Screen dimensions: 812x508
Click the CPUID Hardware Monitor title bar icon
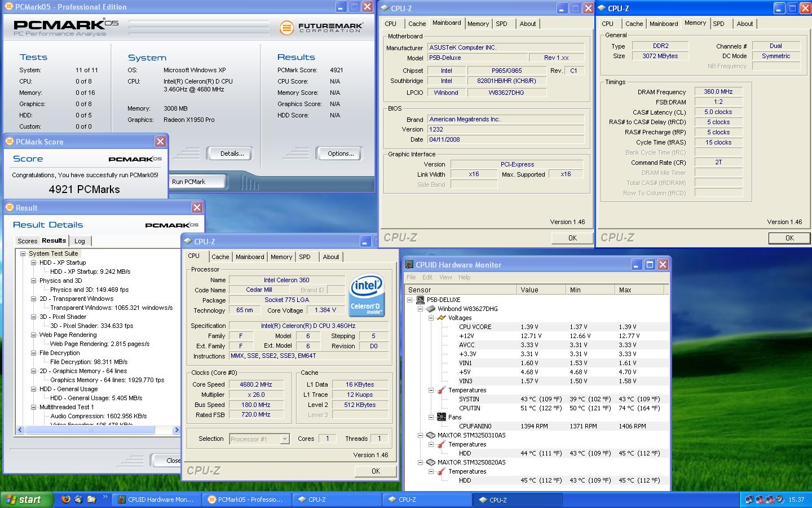[409, 264]
